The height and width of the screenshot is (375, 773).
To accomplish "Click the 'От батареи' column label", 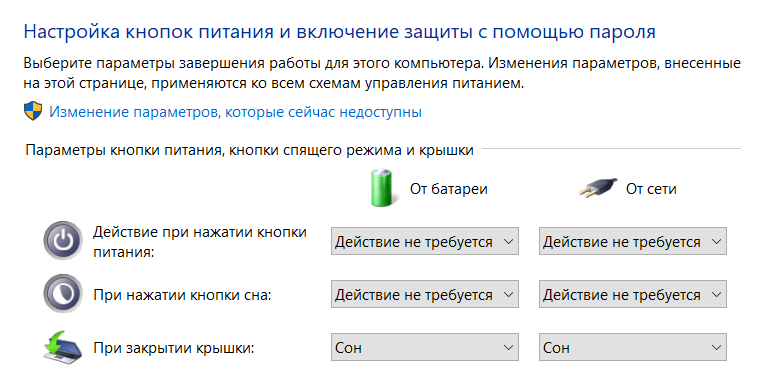I will pos(449,189).
